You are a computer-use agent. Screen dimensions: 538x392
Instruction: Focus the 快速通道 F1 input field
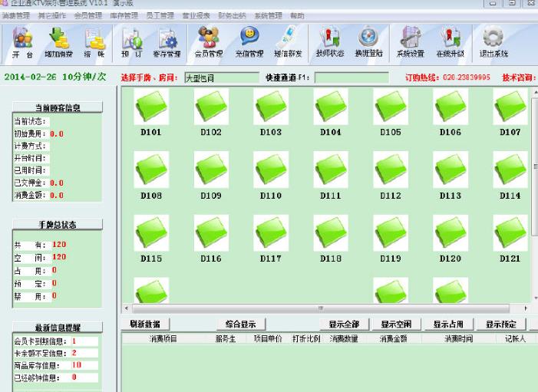(352, 77)
